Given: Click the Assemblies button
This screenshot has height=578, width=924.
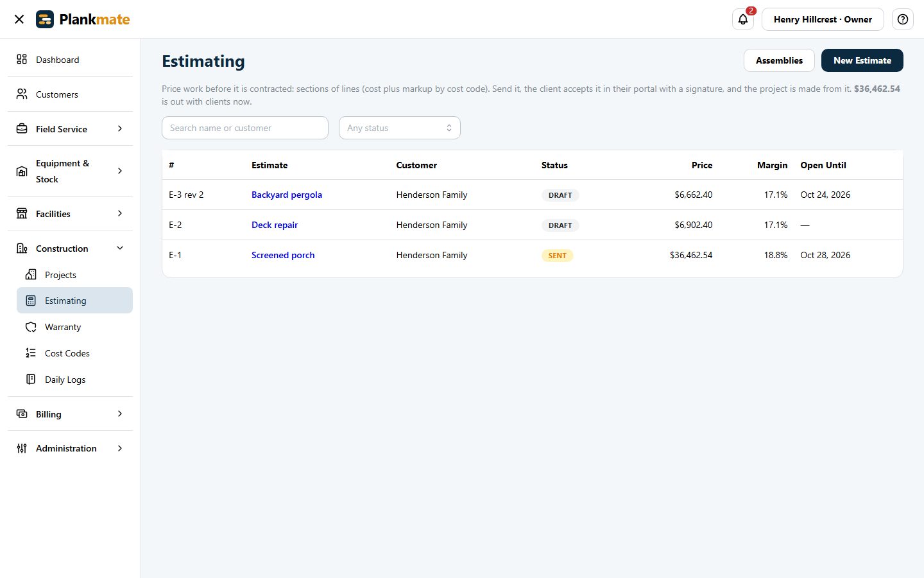Looking at the screenshot, I should [x=779, y=60].
